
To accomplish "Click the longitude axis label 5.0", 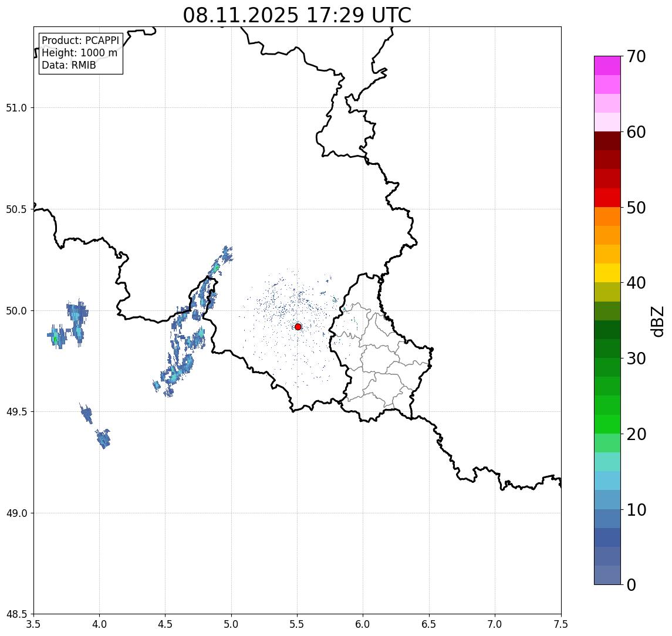I will [231, 624].
